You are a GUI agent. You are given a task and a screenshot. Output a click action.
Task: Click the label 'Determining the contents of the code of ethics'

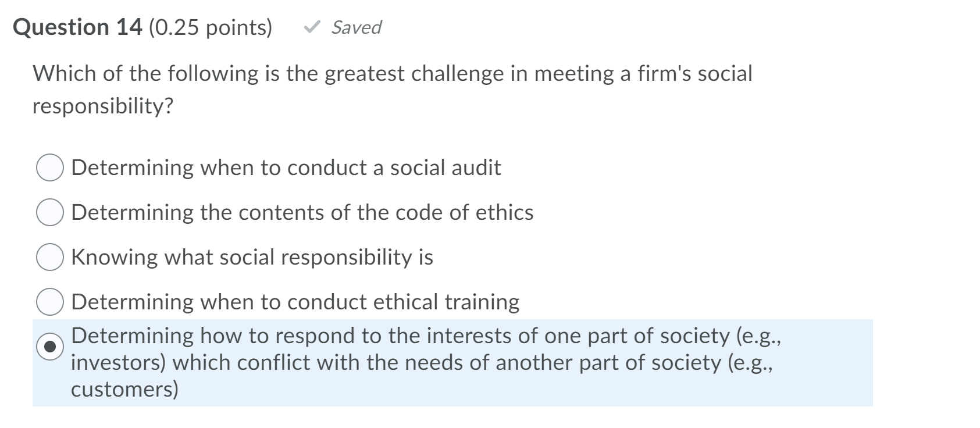tap(302, 212)
